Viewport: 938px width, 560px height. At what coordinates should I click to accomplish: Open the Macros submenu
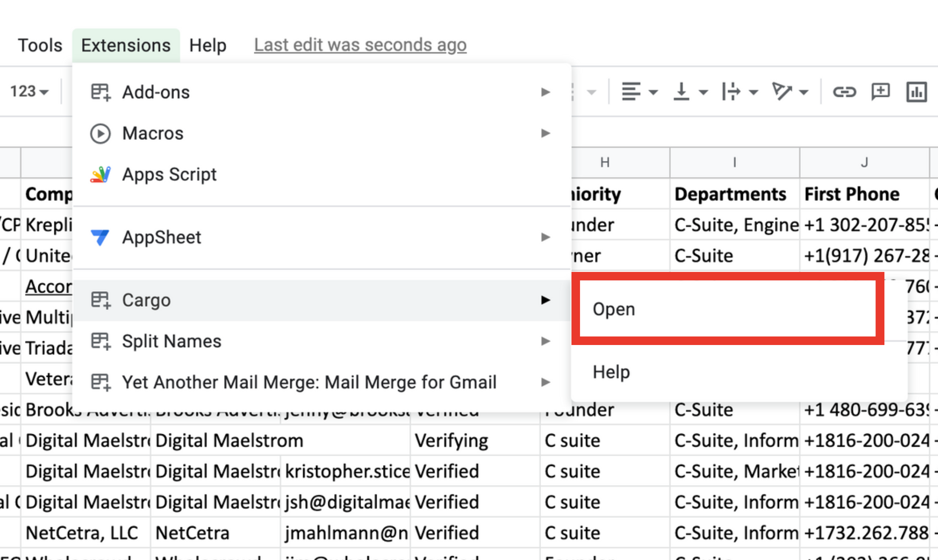click(321, 133)
